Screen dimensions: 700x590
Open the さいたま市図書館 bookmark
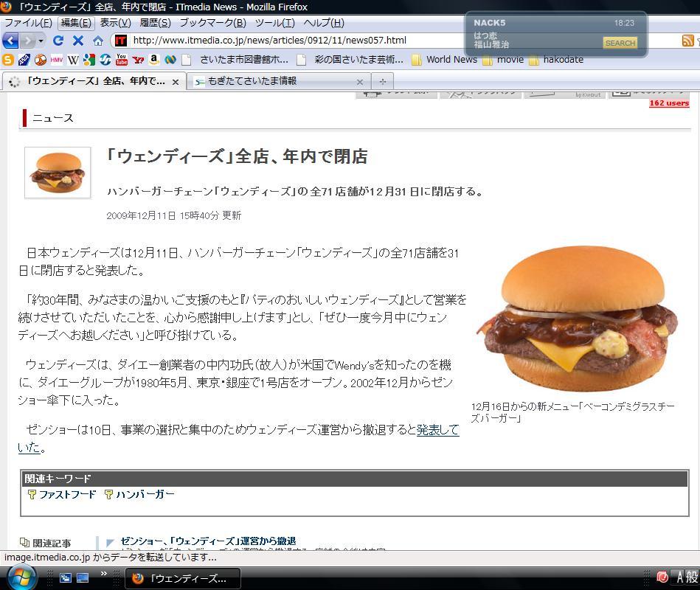pyautogui.click(x=235, y=59)
